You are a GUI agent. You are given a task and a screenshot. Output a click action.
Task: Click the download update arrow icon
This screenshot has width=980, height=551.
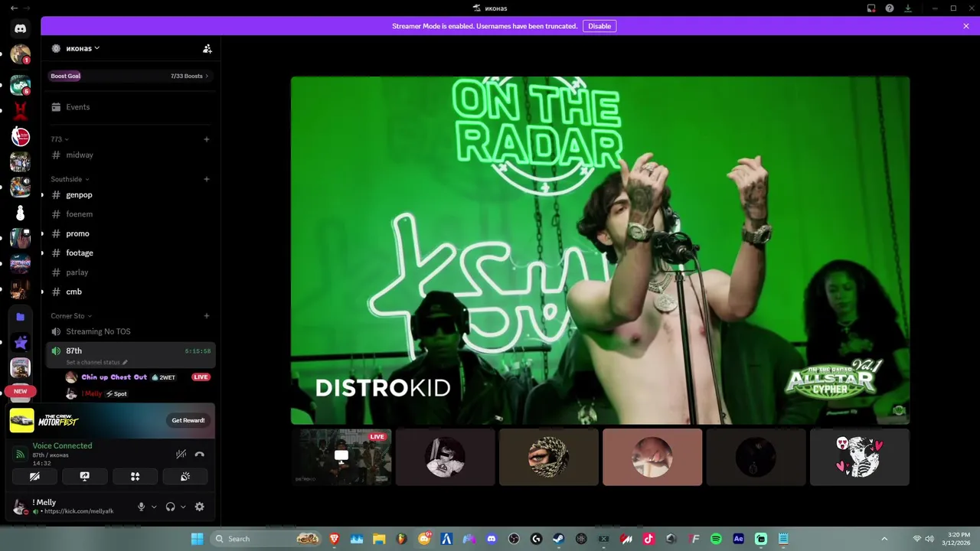click(908, 8)
